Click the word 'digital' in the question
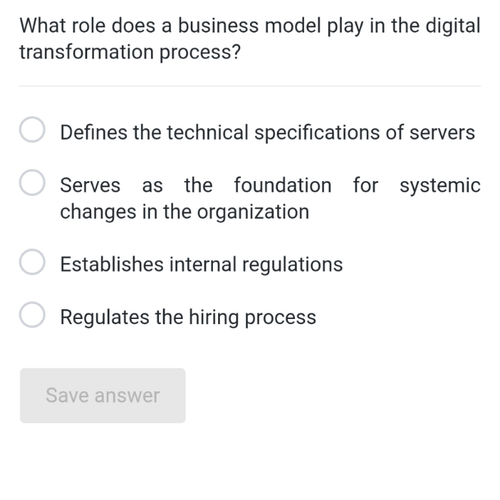 (453, 26)
